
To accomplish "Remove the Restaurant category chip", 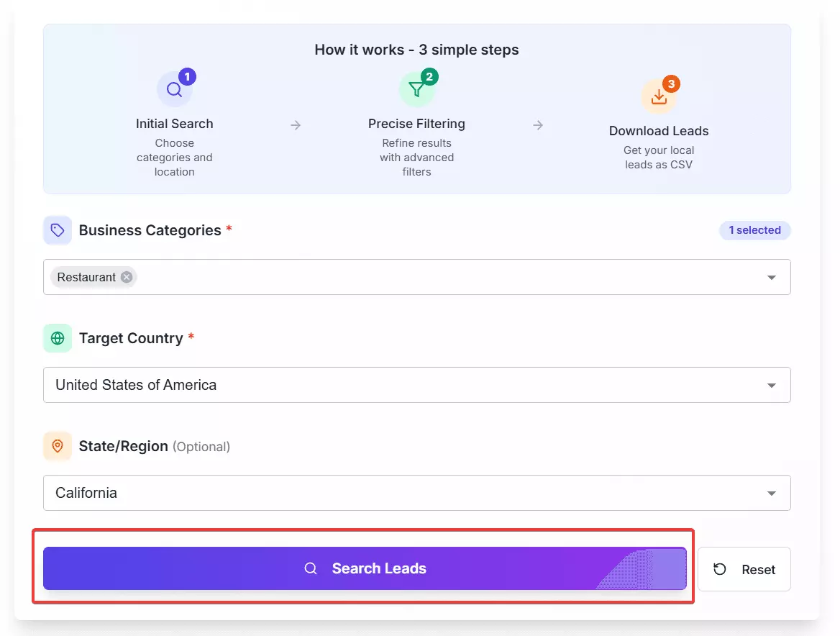I will pyautogui.click(x=127, y=277).
